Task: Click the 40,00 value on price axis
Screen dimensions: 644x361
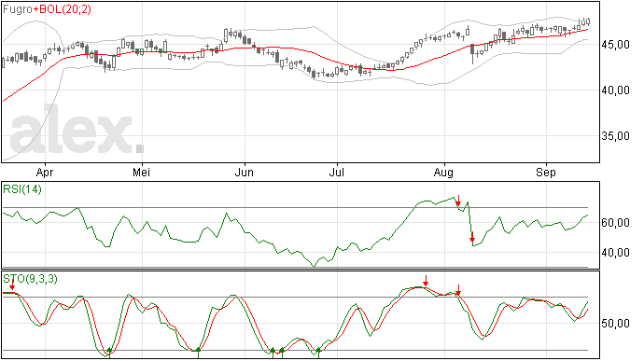Action: click(x=615, y=90)
